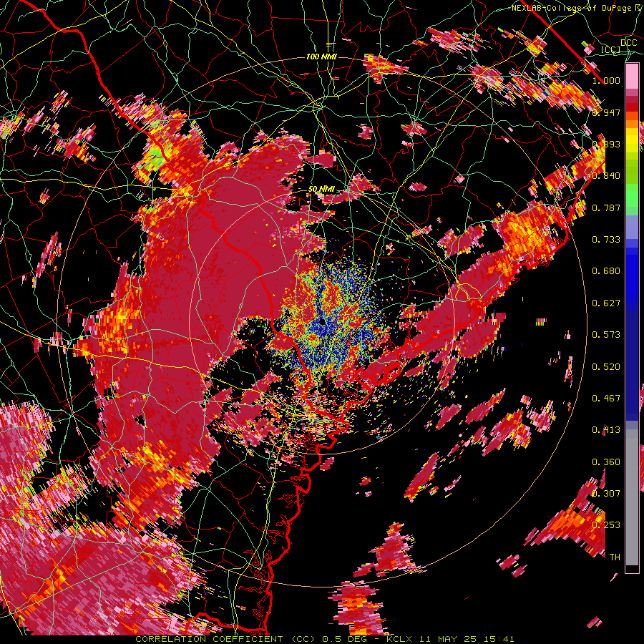
Task: Select the 0.627 color scale value
Action: (x=606, y=303)
